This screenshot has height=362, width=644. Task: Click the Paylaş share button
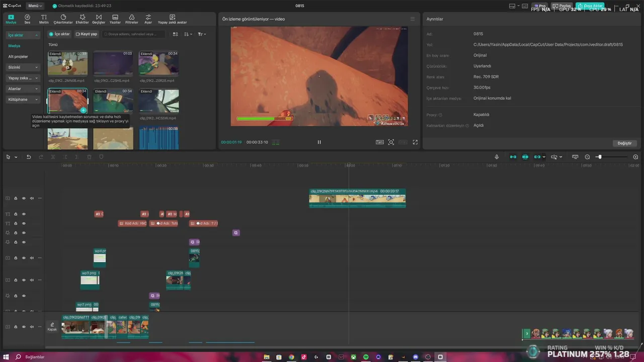point(562,6)
